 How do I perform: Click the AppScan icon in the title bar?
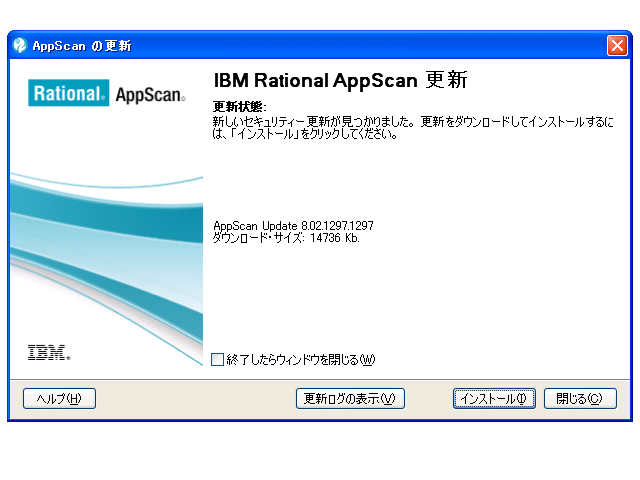click(19, 46)
